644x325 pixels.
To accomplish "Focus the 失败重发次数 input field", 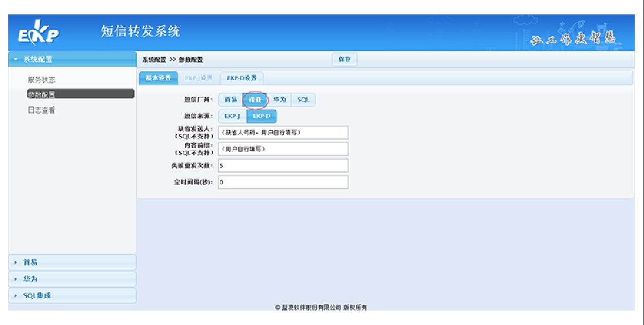I will 283,166.
